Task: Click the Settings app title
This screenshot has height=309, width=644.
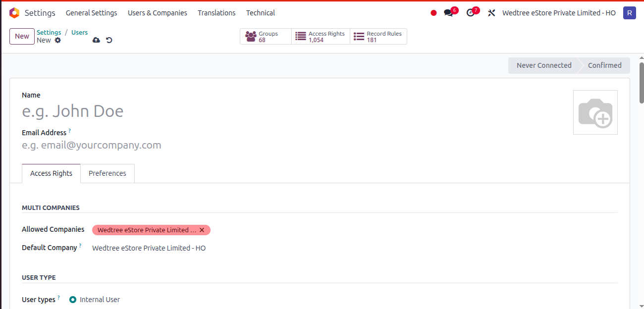Action: pyautogui.click(x=40, y=13)
